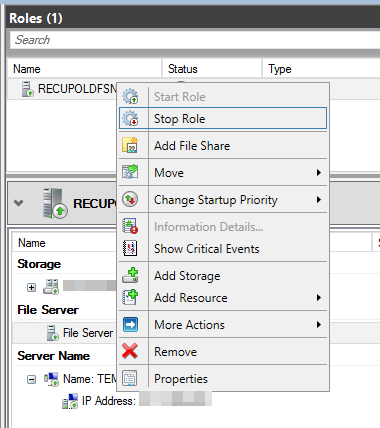Select Add Storage menu entry
Viewport: 380px width, 428px height.
223,276
